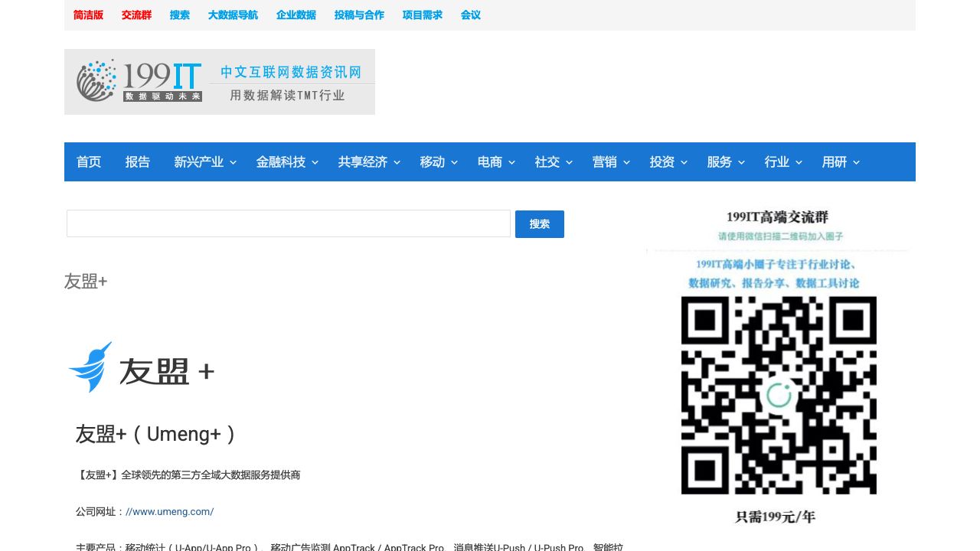Open the 共享经济 submenu chevron

click(397, 162)
